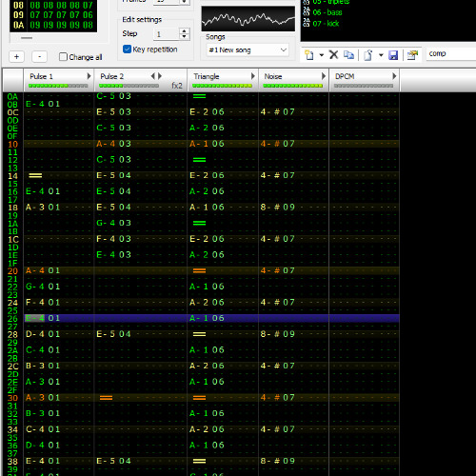Expand the Pulse 2 effect columns arrow

[160, 76]
